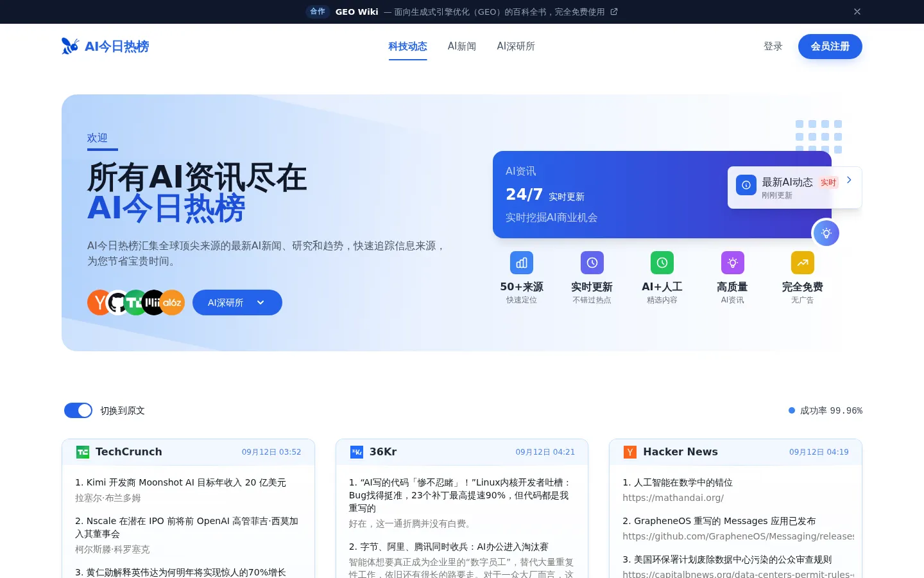This screenshot has height=578, width=924.
Task: Open 字节、阿里、腾讯同时收兵 article
Action: coord(449,547)
